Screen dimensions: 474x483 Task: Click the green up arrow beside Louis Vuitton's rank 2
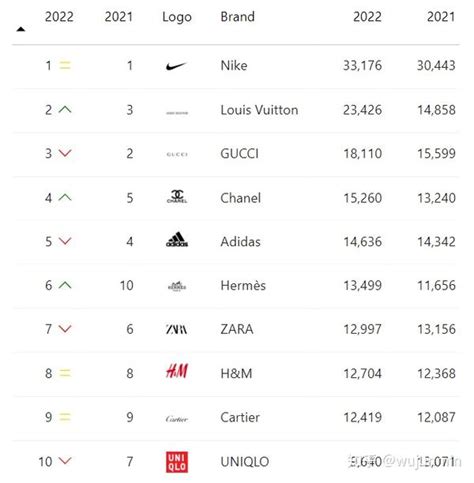coord(65,109)
